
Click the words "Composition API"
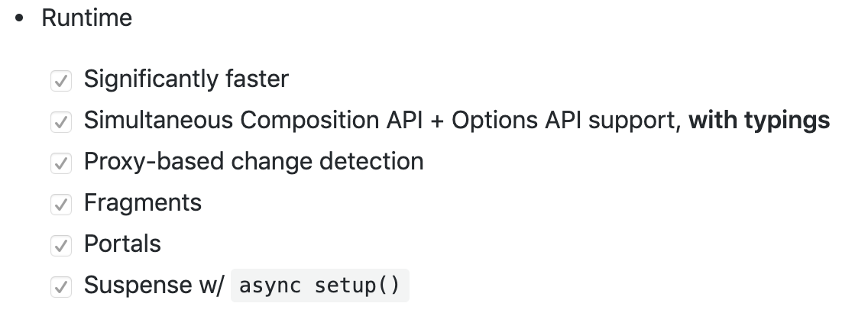click(326, 120)
